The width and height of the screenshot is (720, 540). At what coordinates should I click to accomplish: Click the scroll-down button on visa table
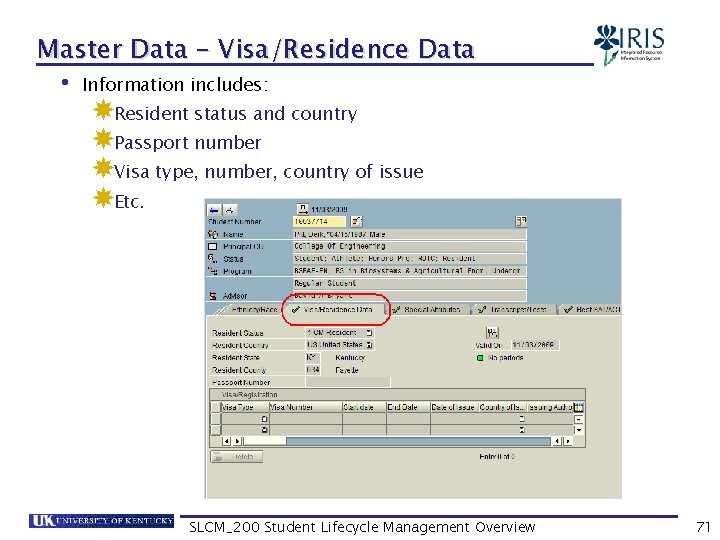click(x=579, y=430)
